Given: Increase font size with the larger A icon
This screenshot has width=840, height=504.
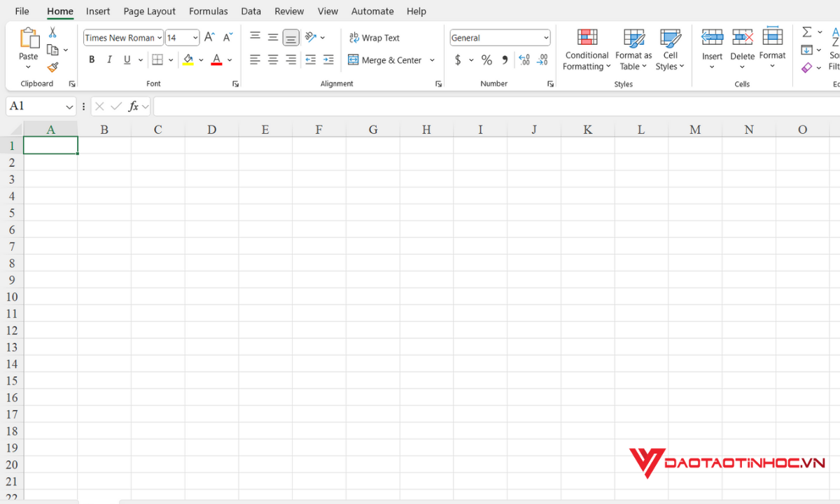Looking at the screenshot, I should point(209,38).
